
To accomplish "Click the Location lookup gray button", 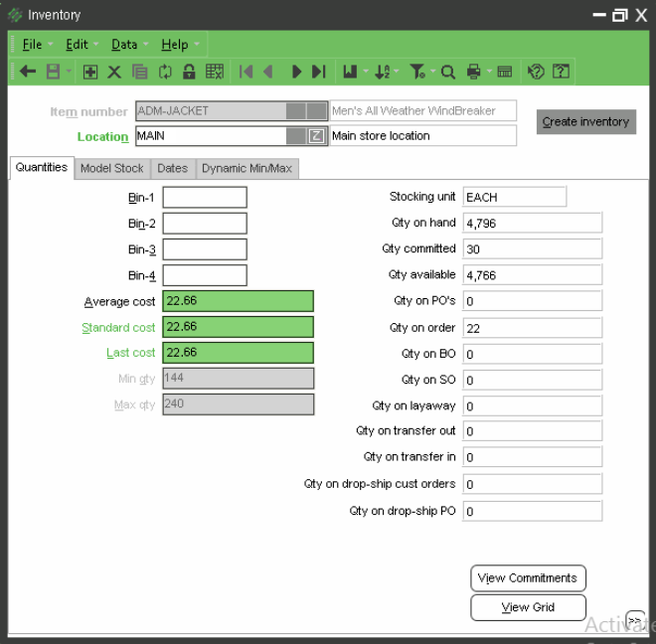I will point(296,136).
